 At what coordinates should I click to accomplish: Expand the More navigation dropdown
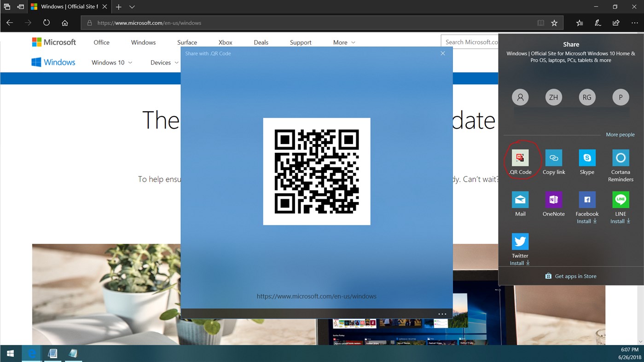(x=343, y=42)
